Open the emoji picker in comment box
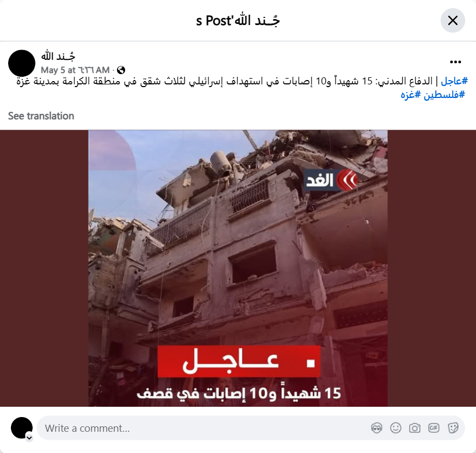This screenshot has height=453, width=476. coord(395,428)
